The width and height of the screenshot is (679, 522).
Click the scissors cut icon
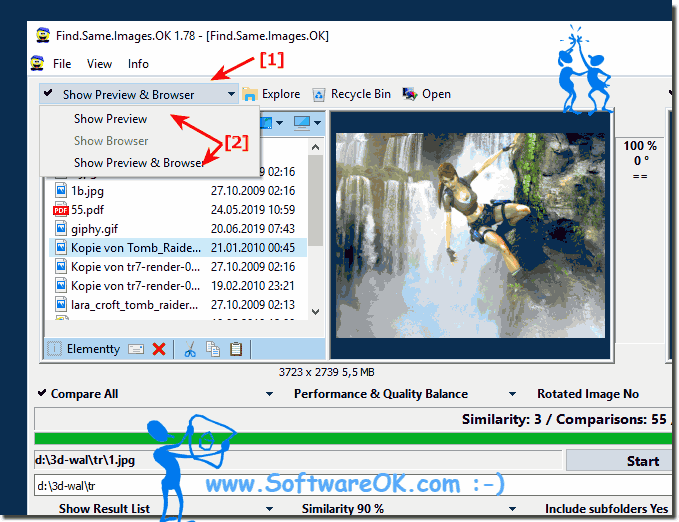pyautogui.click(x=190, y=349)
